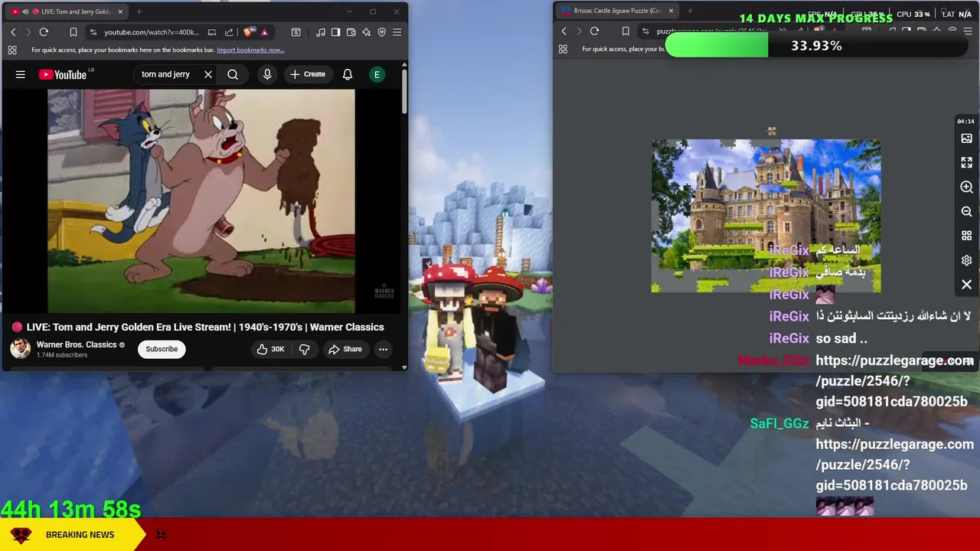Open apps grid in YouTube window bookmarks bar
Image resolution: width=980 pixels, height=551 pixels.
[x=12, y=51]
